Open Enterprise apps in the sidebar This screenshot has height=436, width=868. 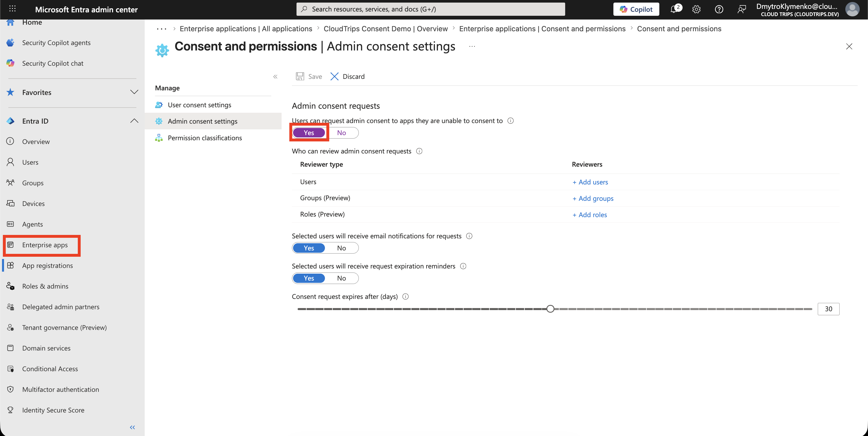(45, 245)
